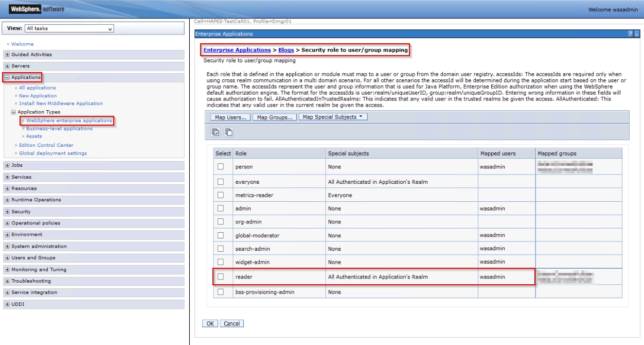Click plus icon beside Guided Activities
The image size is (644, 345).
click(x=7, y=55)
